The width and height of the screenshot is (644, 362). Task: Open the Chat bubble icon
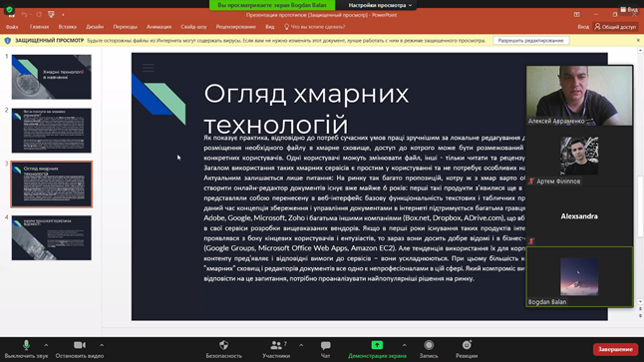(x=325, y=345)
